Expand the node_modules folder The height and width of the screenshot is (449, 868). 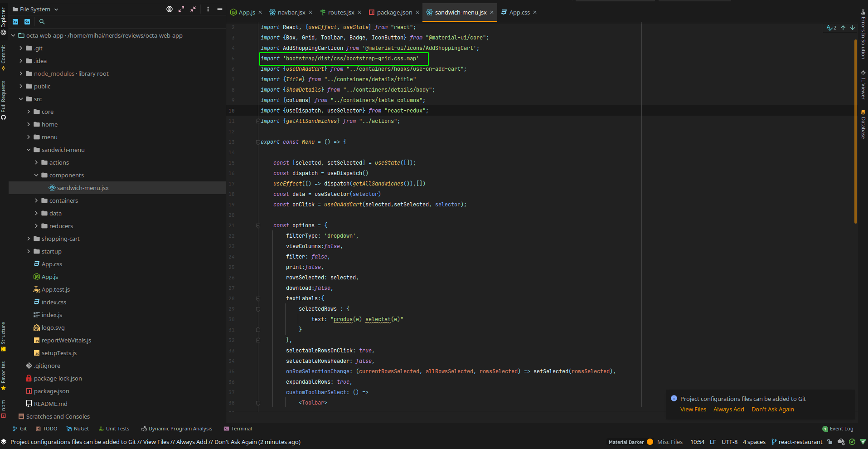pyautogui.click(x=21, y=73)
